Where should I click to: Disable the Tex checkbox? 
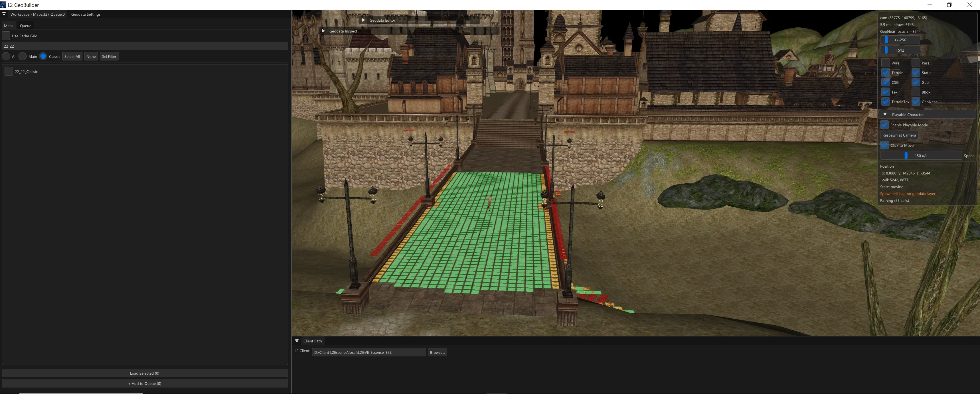885,92
